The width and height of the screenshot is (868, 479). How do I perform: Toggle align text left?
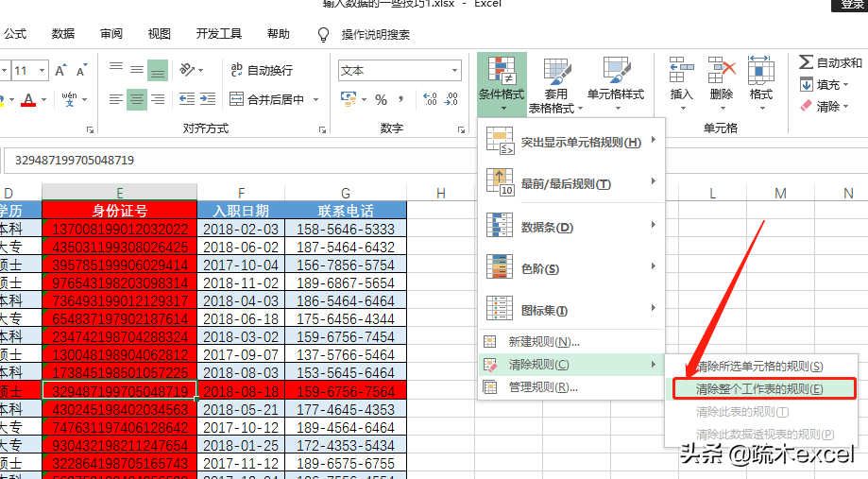(x=115, y=100)
